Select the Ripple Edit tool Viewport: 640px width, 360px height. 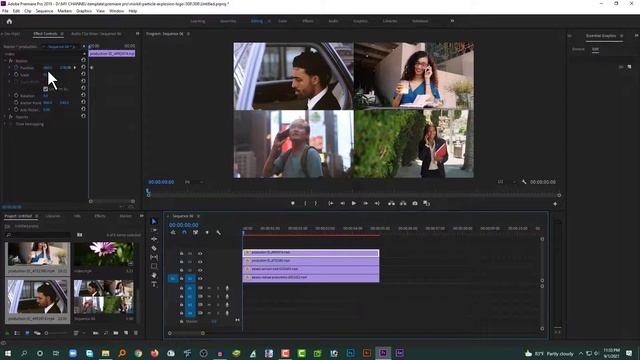[154, 239]
